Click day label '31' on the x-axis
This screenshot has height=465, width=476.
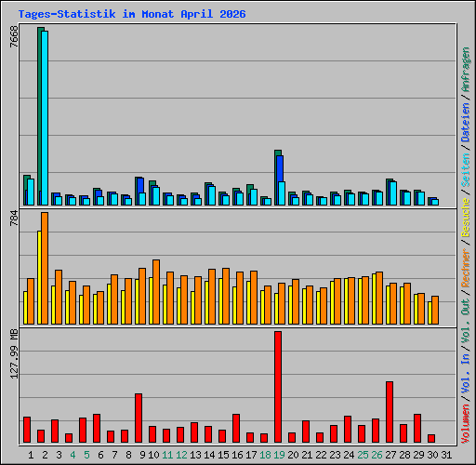pos(446,455)
